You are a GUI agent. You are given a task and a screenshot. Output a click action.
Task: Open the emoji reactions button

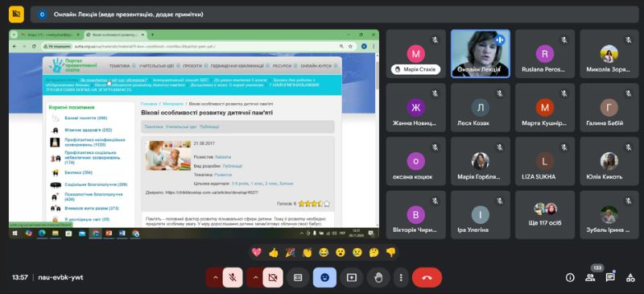click(x=324, y=278)
